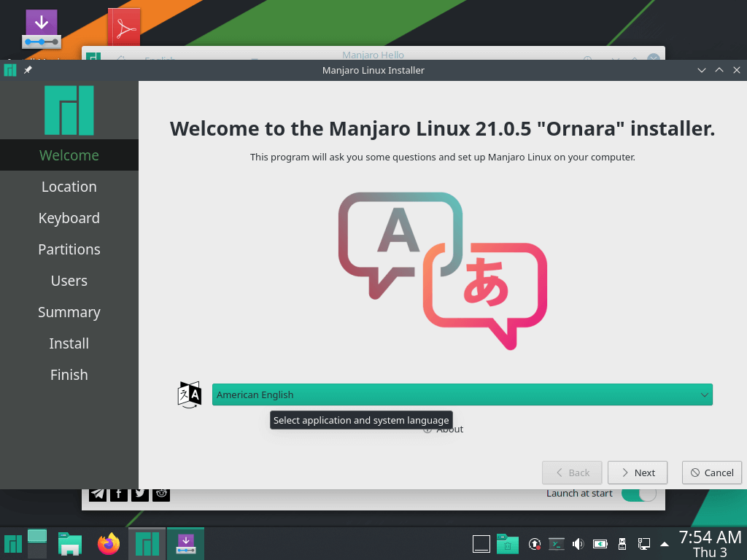
Task: Open the file manager from taskbar
Action: click(69, 543)
